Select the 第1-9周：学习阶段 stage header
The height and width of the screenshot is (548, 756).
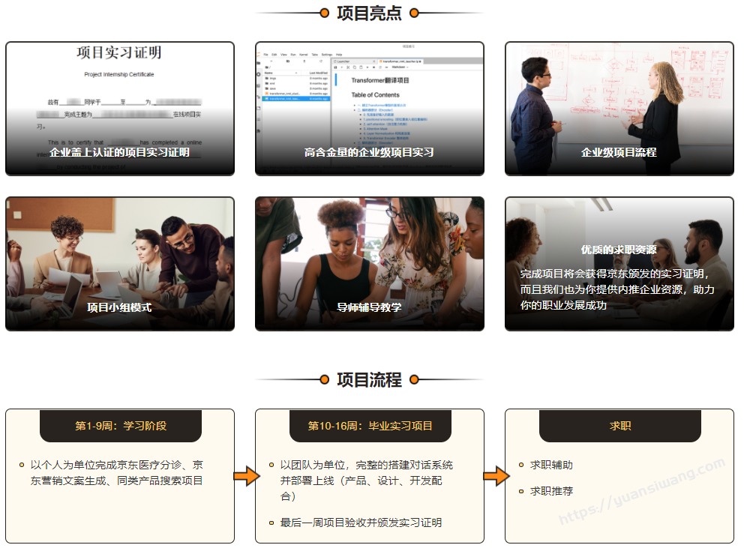(x=121, y=426)
